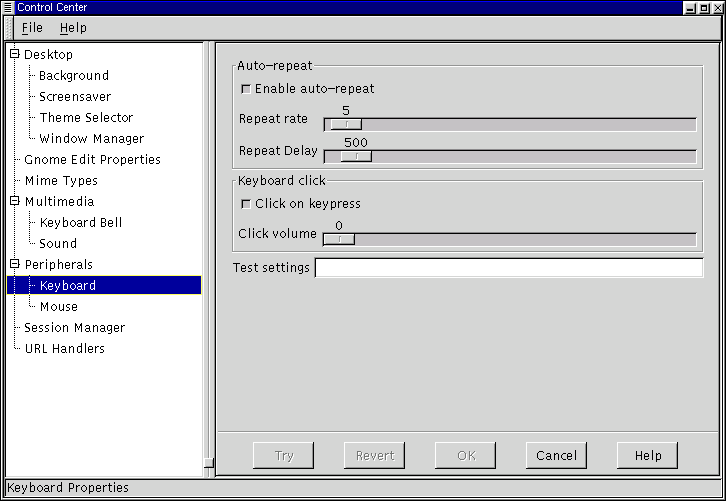Collapse the Multimedia tree node

(14, 201)
